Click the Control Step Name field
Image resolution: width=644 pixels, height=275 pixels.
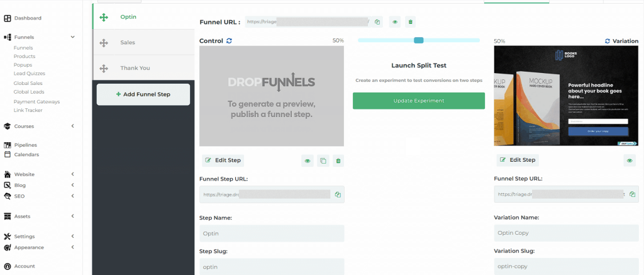(272, 233)
